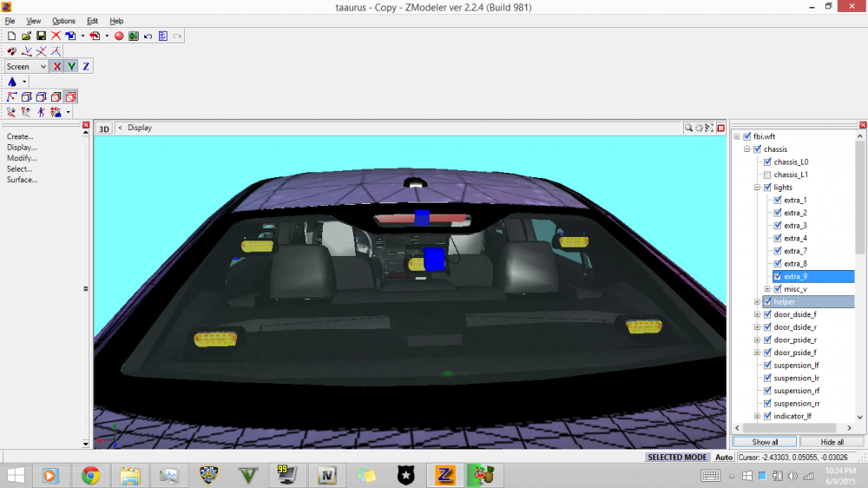Screen dimensions: 868x488
Task: Expand the misc_v tree node
Action: (x=767, y=288)
